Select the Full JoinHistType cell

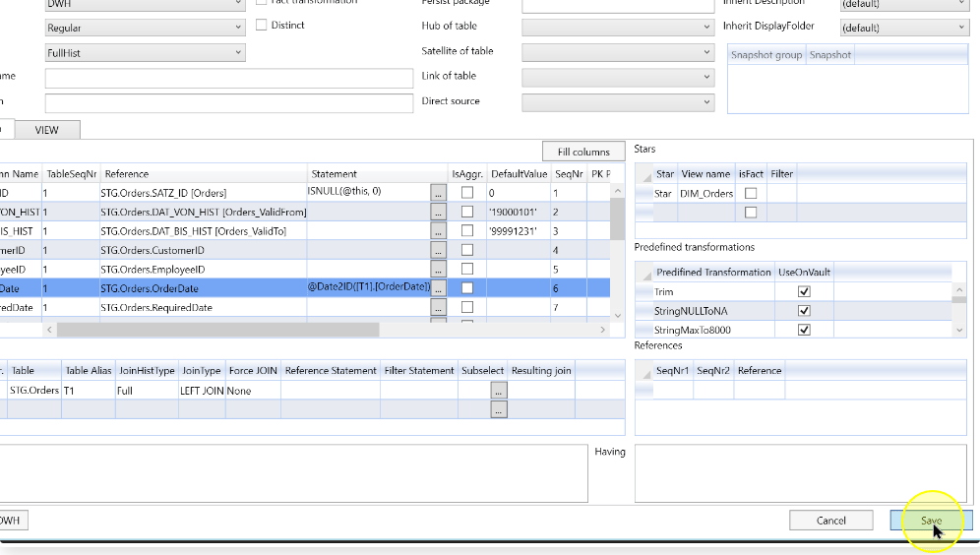(147, 391)
